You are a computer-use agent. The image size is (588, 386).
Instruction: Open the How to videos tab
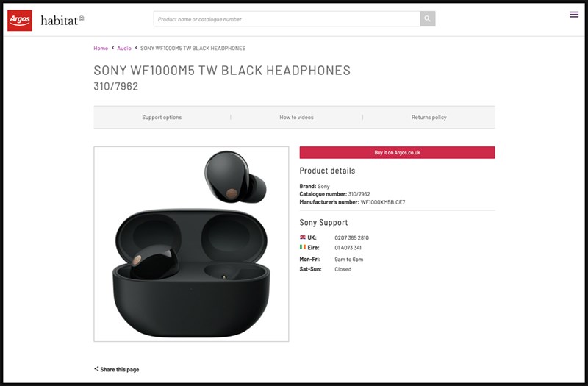pyautogui.click(x=296, y=118)
